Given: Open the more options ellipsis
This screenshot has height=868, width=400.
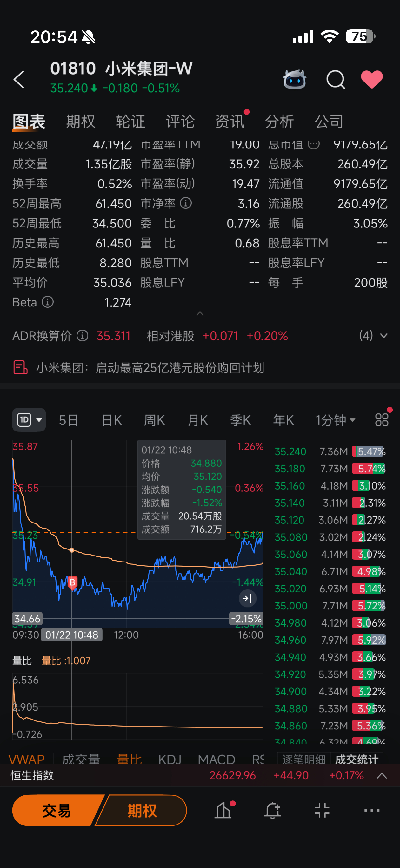Looking at the screenshot, I should pos(372,810).
